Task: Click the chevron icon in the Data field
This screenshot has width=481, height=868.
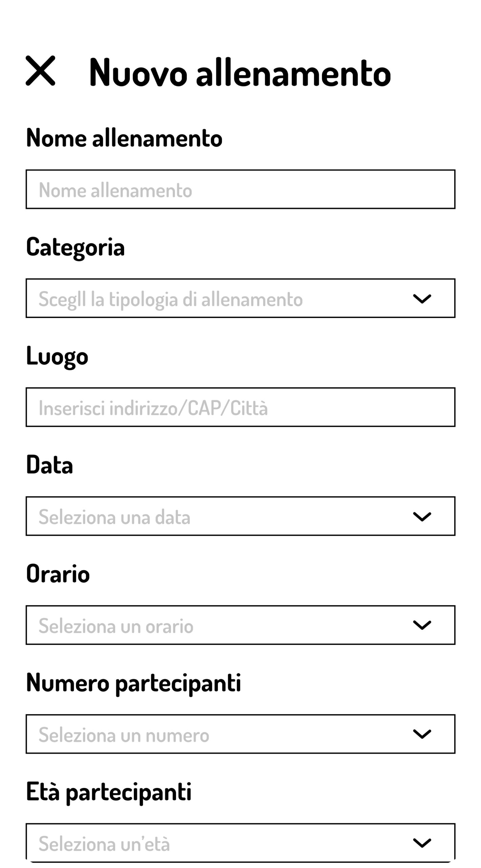Action: click(422, 516)
